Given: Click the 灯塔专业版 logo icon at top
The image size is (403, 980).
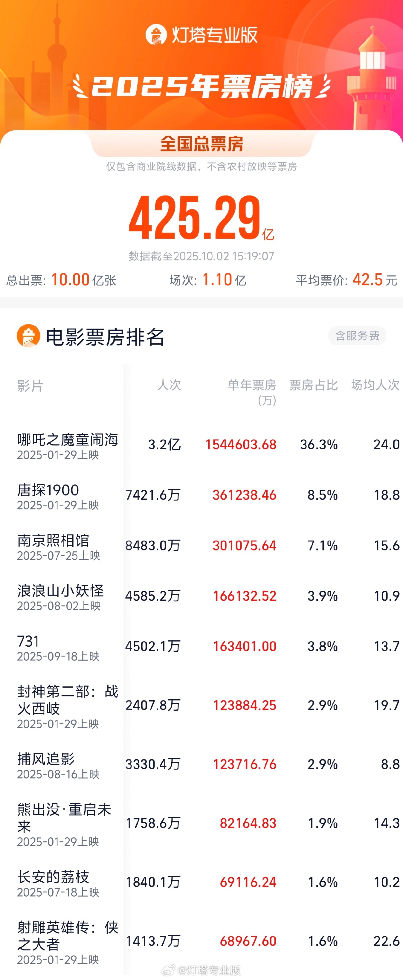Looking at the screenshot, I should pos(156,35).
